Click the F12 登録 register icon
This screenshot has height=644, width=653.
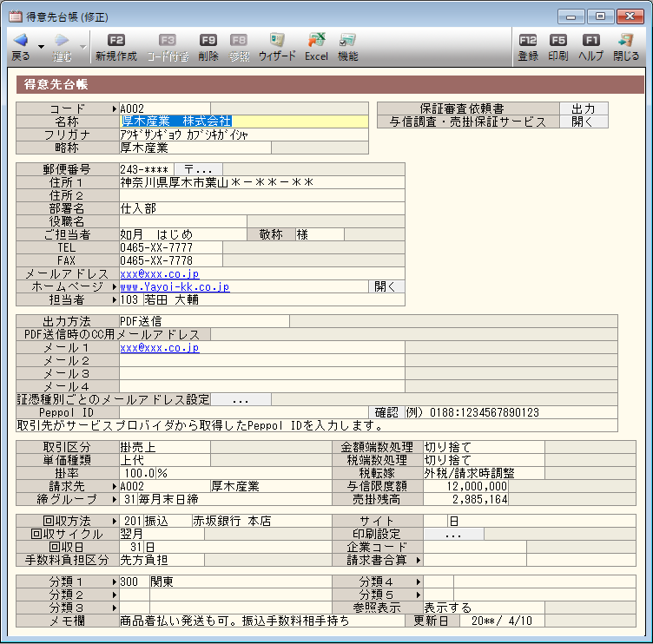tap(528, 40)
